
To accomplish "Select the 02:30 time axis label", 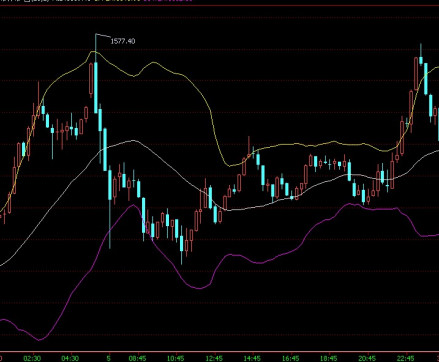I will pos(32,359).
